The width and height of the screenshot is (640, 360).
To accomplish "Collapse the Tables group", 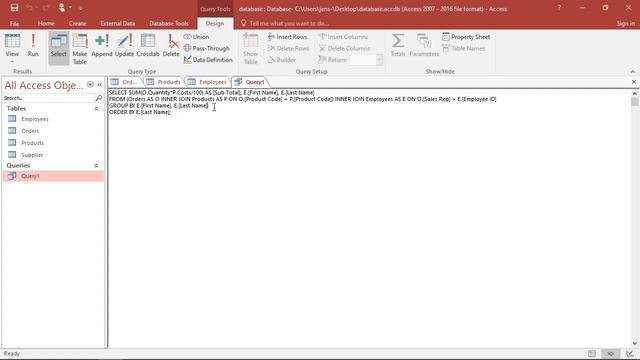I will [x=96, y=109].
